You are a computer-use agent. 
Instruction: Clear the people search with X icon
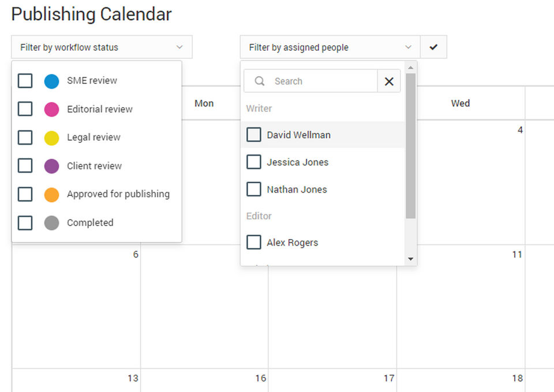tap(389, 81)
